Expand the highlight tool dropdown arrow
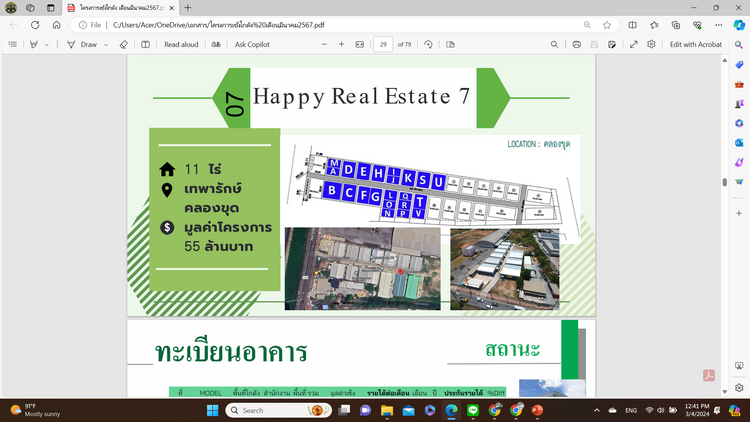 pyautogui.click(x=47, y=44)
